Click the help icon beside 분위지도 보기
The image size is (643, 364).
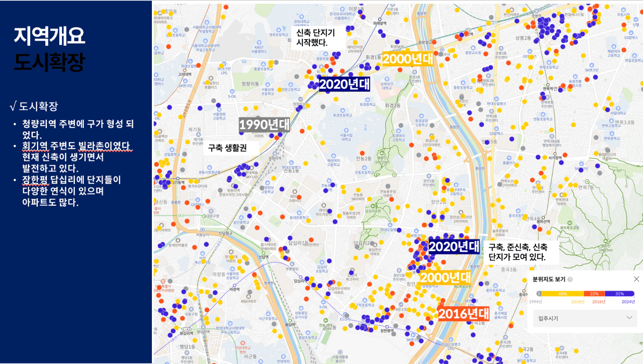point(570,279)
